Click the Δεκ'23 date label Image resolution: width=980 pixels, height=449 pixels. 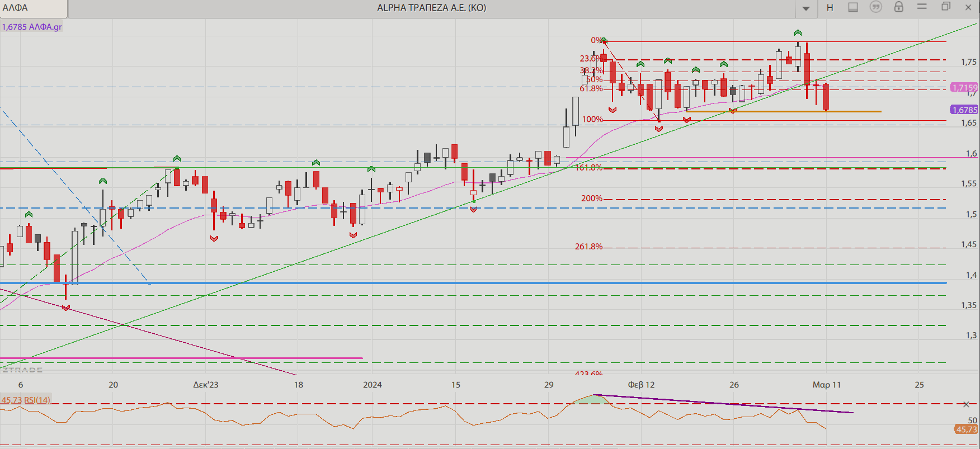[206, 385]
